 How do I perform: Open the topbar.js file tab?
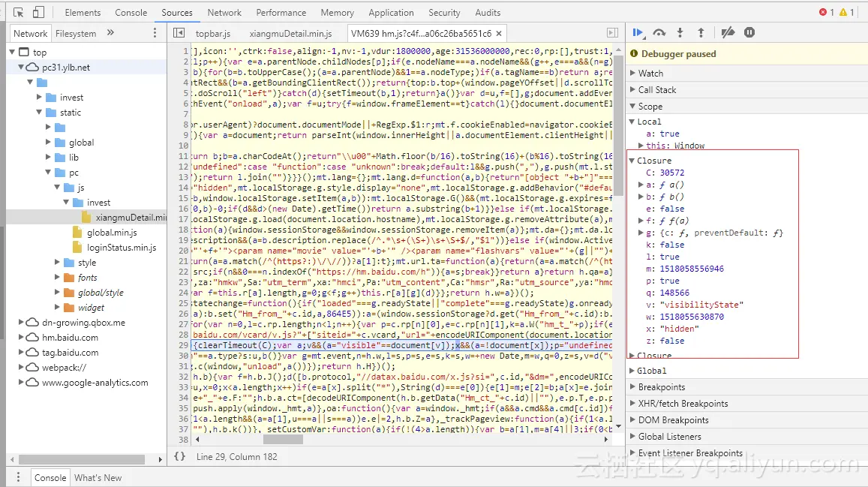[x=212, y=33]
